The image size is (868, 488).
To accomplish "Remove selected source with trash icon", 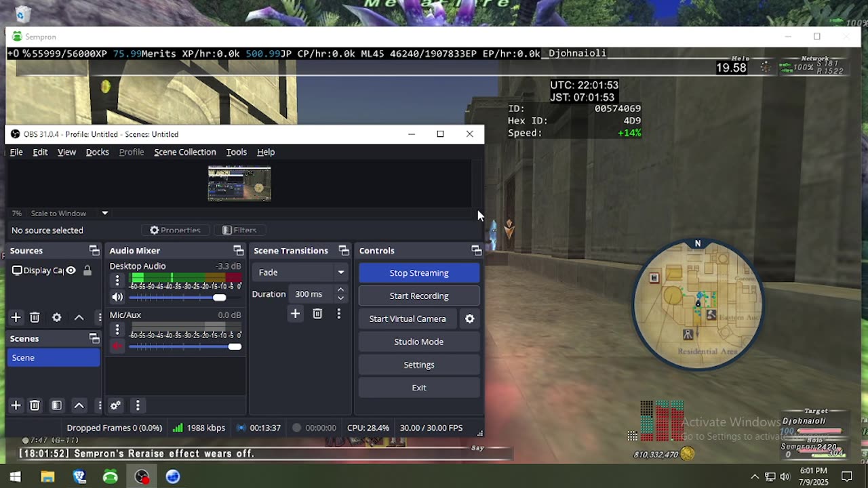I will tap(35, 317).
